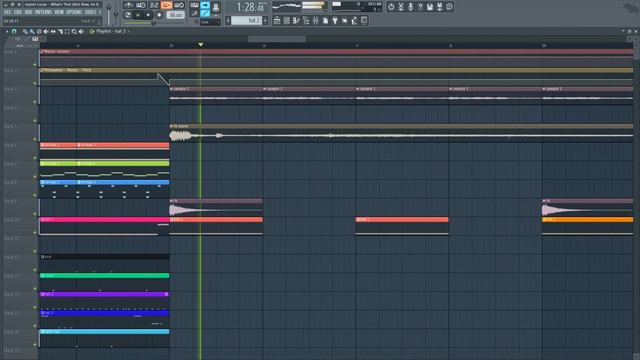Toggle pattern/song mode switch
This screenshot has width=640, height=360.
[128, 15]
